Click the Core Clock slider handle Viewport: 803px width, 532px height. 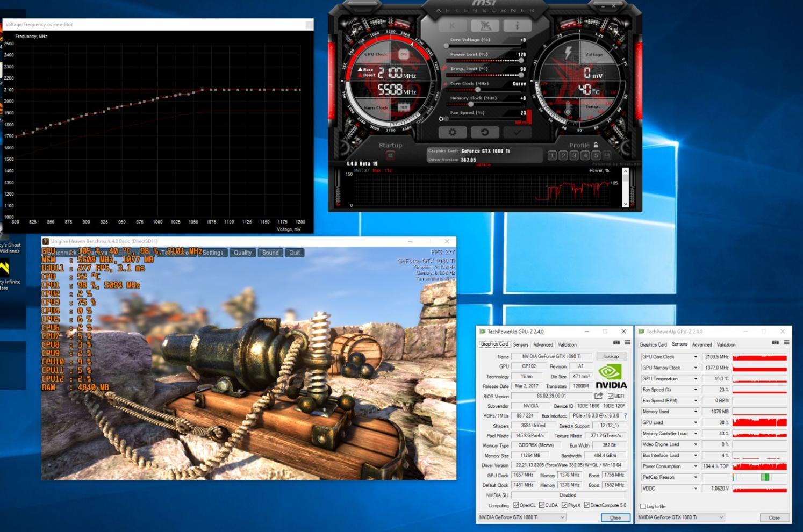478,90
